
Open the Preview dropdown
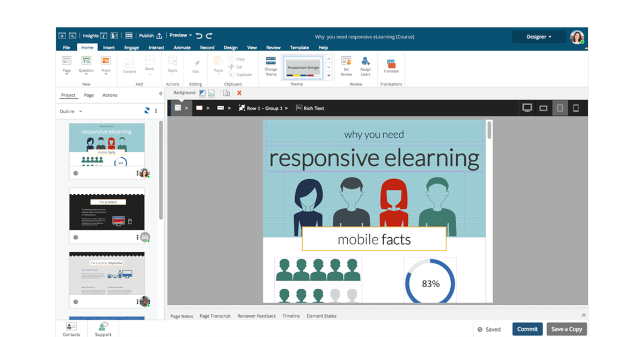point(181,35)
